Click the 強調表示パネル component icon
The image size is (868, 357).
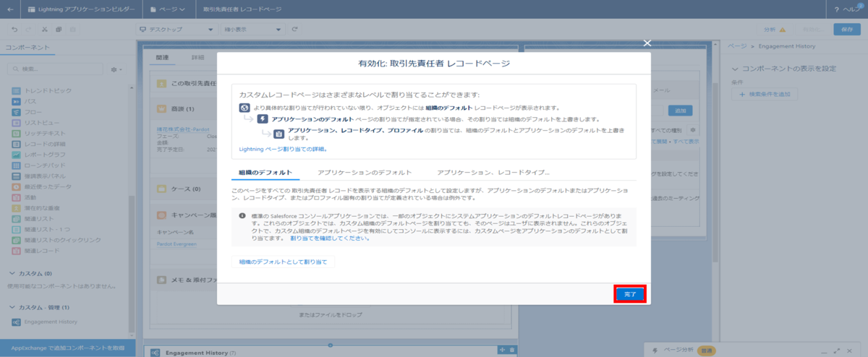tap(17, 176)
